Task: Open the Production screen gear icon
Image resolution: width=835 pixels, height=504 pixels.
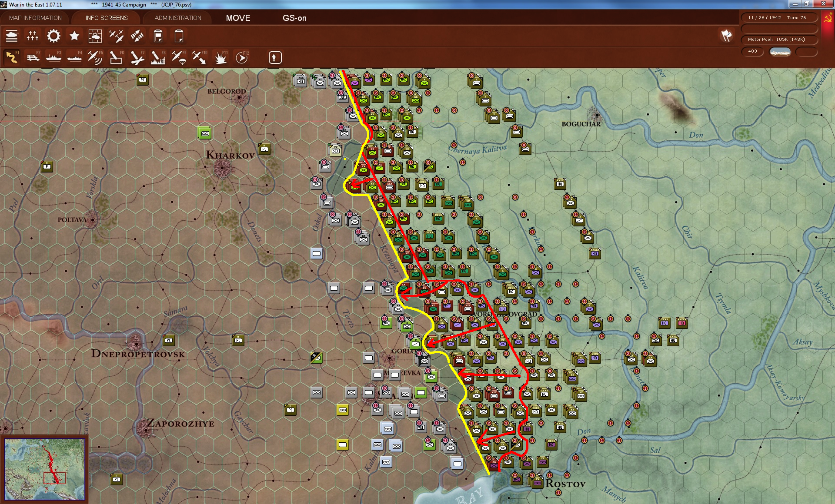Action: point(53,36)
